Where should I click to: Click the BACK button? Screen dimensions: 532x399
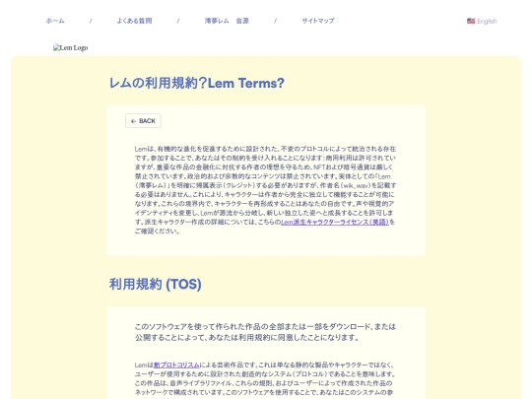pos(143,121)
